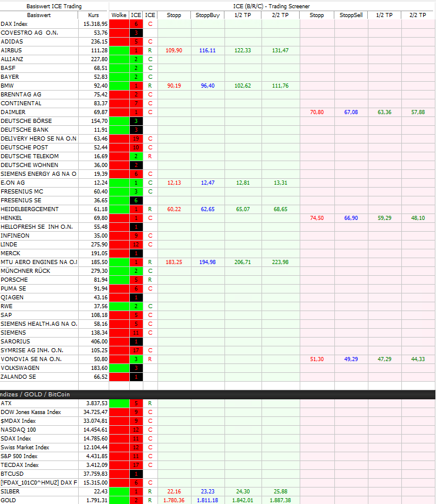The height and width of the screenshot is (504, 436).
Task: Select the DOW Jones Kassa Index row
Action: pos(31,412)
